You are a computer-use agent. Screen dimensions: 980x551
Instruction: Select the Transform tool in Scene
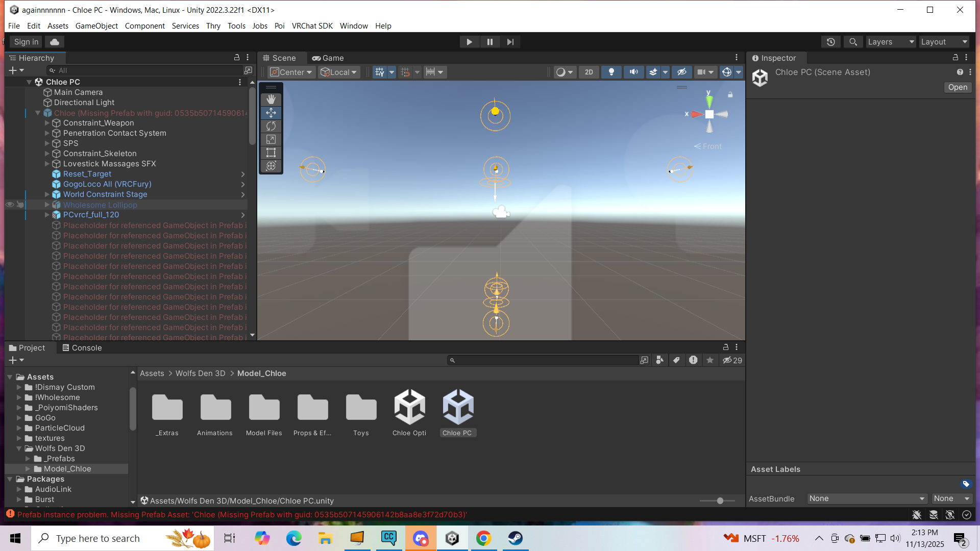271,166
